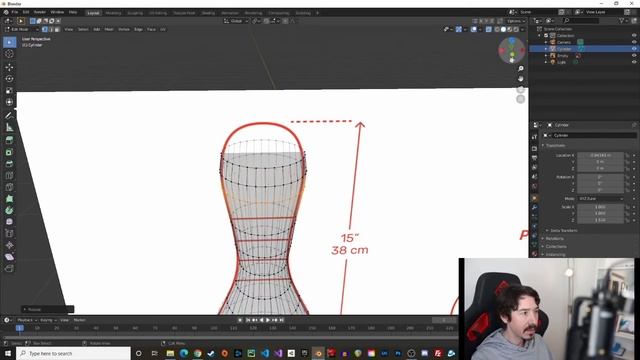Click the Windows taskbar search box
This screenshot has height=360, width=640.
[x=73, y=353]
